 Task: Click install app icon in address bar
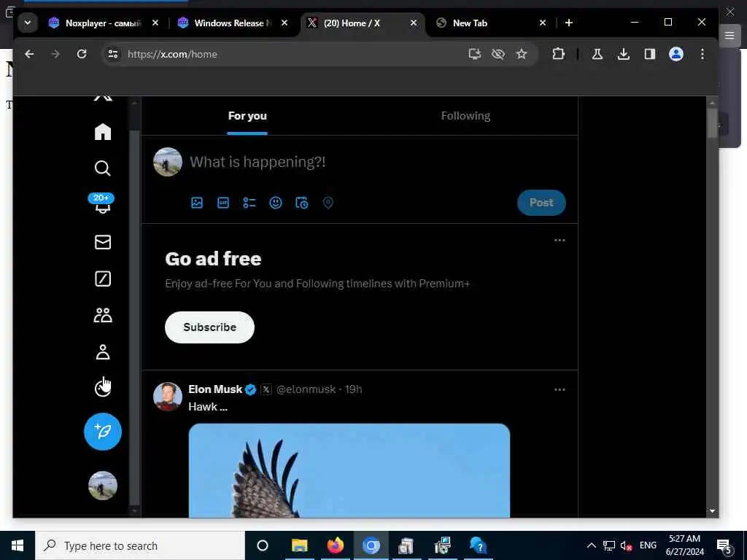coord(474,54)
